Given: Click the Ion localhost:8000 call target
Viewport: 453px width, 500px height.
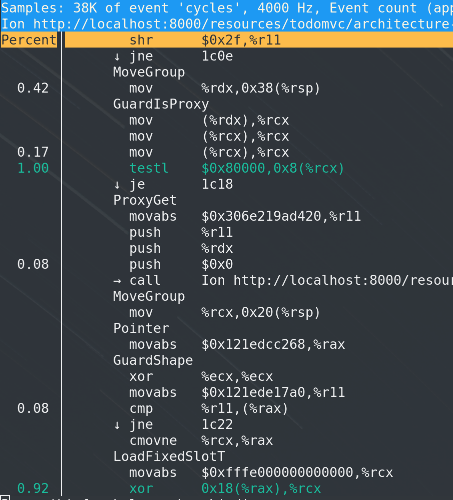Looking at the screenshot, I should (x=327, y=281).
